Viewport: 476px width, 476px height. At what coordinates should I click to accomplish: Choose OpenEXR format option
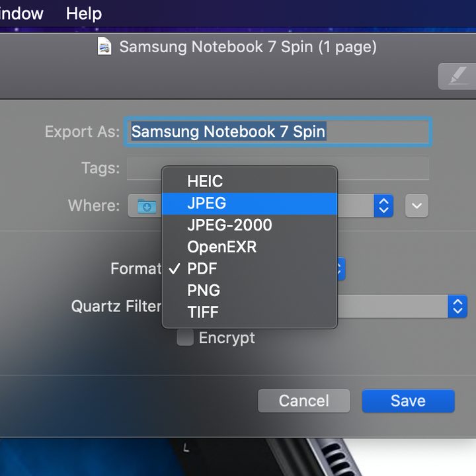coord(249,247)
